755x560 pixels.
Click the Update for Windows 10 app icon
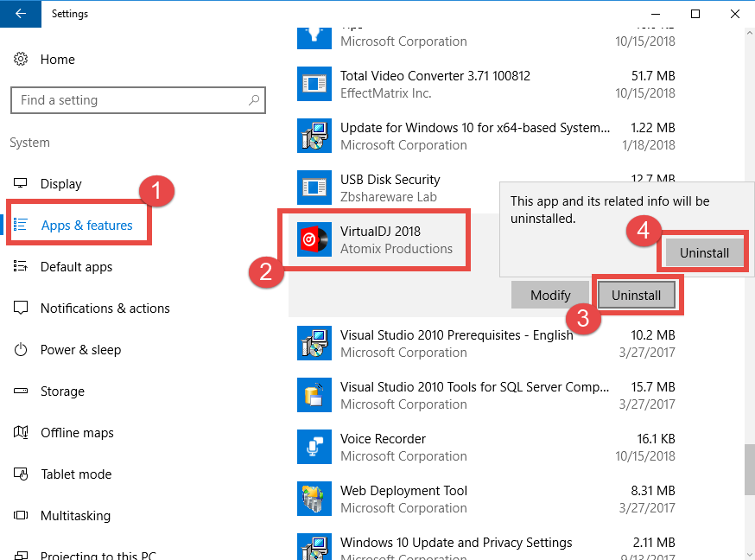314,136
